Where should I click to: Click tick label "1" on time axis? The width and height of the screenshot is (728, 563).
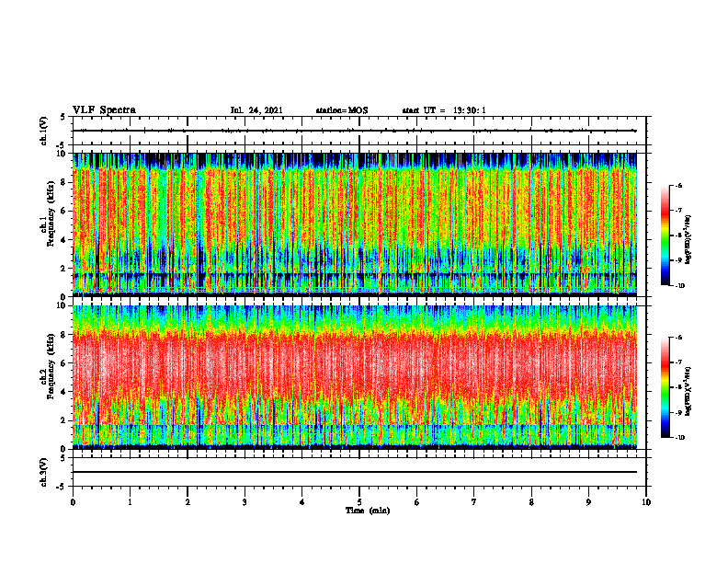coord(130,502)
